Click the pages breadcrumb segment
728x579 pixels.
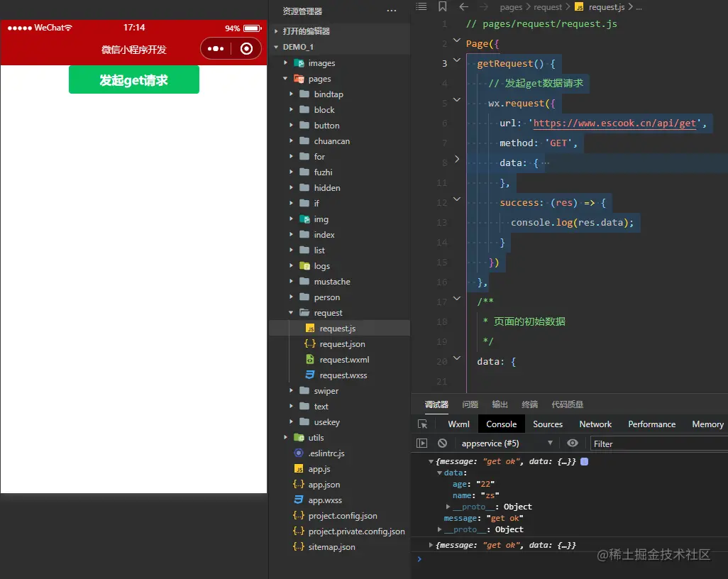pyautogui.click(x=511, y=7)
